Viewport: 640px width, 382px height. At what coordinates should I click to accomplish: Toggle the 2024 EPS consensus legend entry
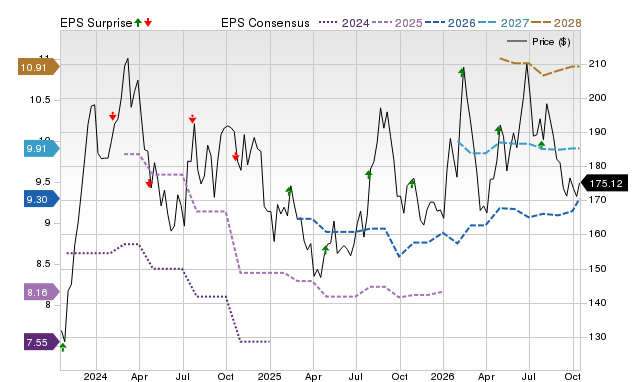click(x=344, y=23)
